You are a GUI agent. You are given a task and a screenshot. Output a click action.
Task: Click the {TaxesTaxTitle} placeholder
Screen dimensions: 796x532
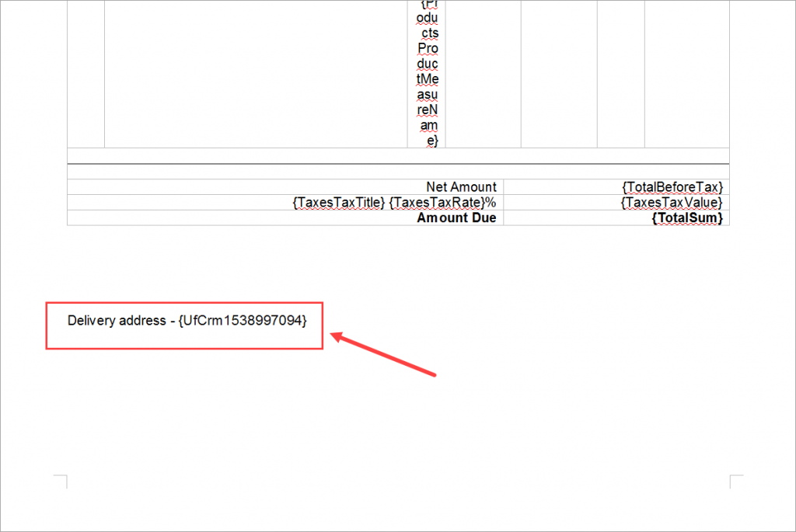click(x=339, y=203)
